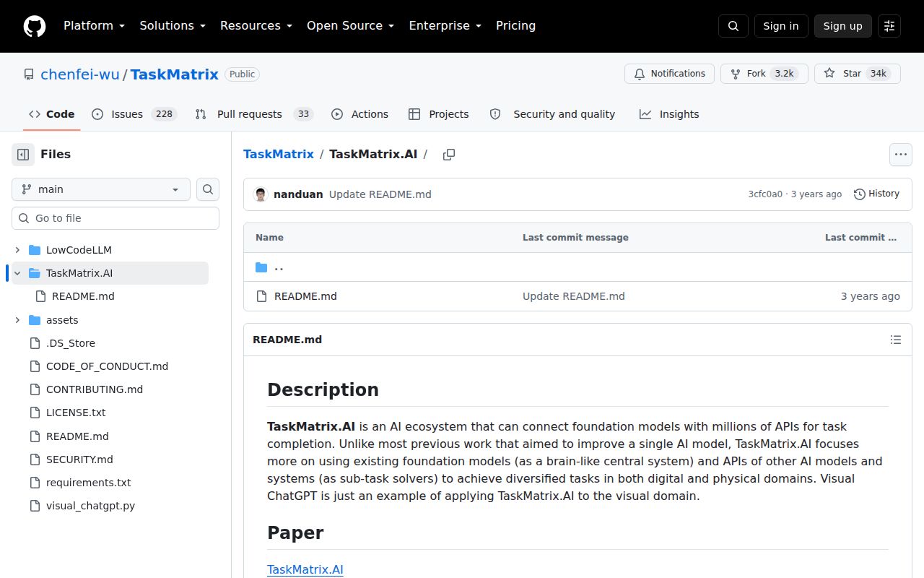Screen dimensions: 924x578
Task: Focus the Go to file input
Action: (x=115, y=218)
